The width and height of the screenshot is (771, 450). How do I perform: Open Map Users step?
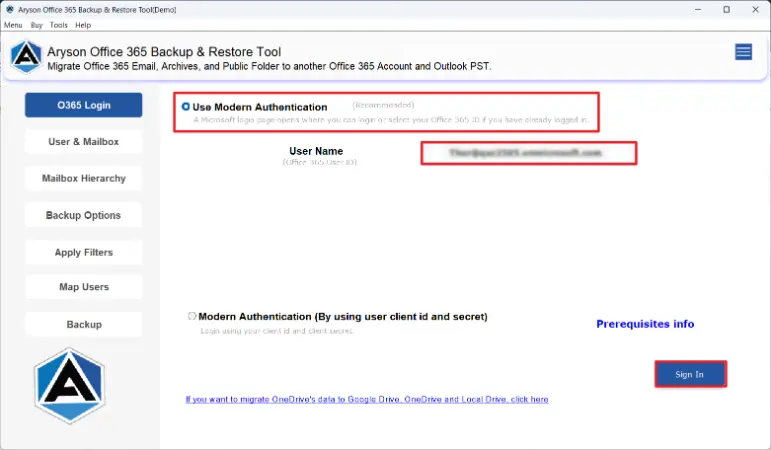[x=84, y=287]
